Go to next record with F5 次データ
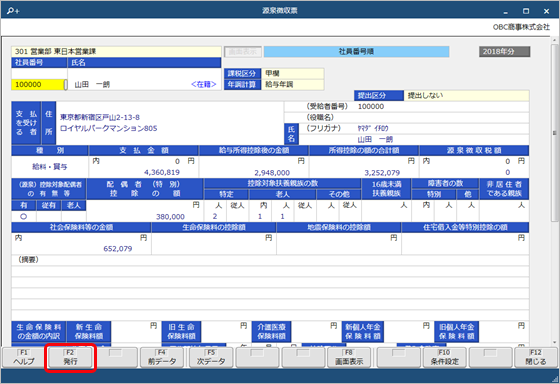The image size is (560, 384). [x=211, y=357]
